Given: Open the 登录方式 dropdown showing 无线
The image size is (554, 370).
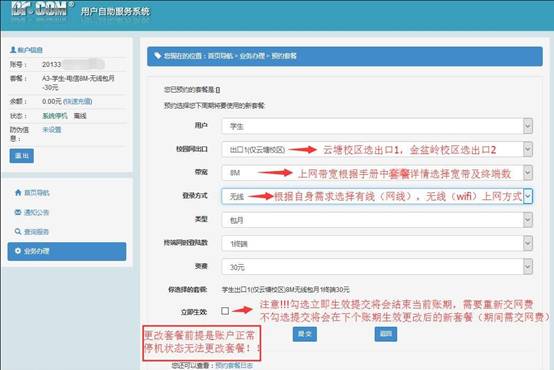Looking at the screenshot, I should point(377,196).
